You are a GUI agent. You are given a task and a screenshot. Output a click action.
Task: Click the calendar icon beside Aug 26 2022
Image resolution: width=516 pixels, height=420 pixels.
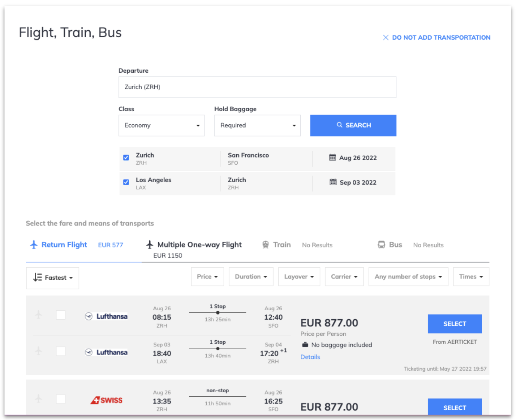(332, 158)
